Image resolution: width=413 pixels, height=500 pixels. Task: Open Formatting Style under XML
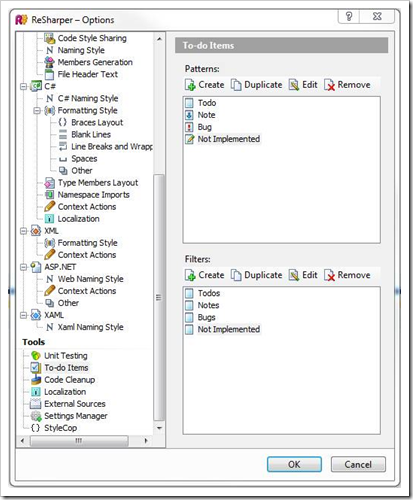pos(88,243)
